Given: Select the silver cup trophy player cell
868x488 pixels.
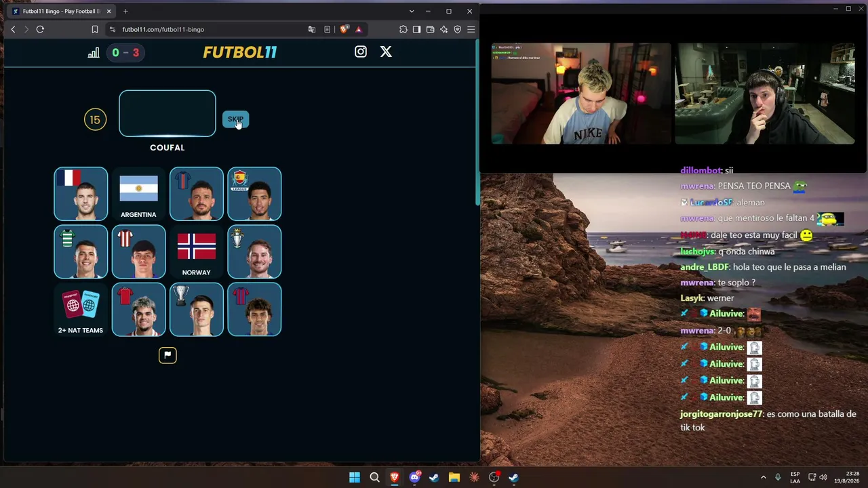Looking at the screenshot, I should click(x=197, y=309).
